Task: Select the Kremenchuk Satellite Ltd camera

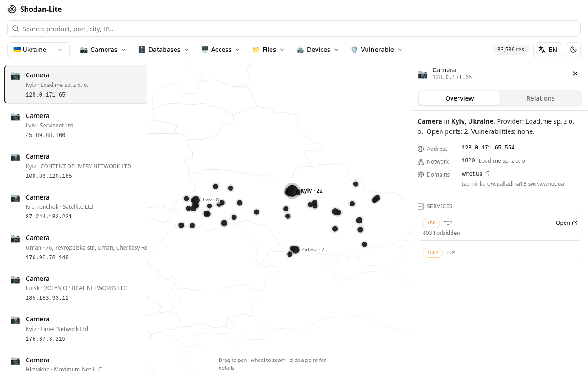Action: (75, 206)
